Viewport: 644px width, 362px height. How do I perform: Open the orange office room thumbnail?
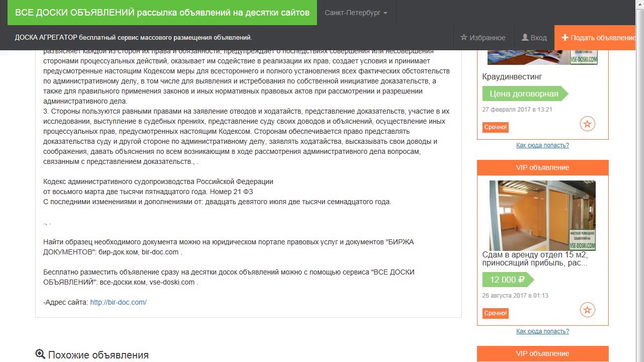[x=542, y=216]
